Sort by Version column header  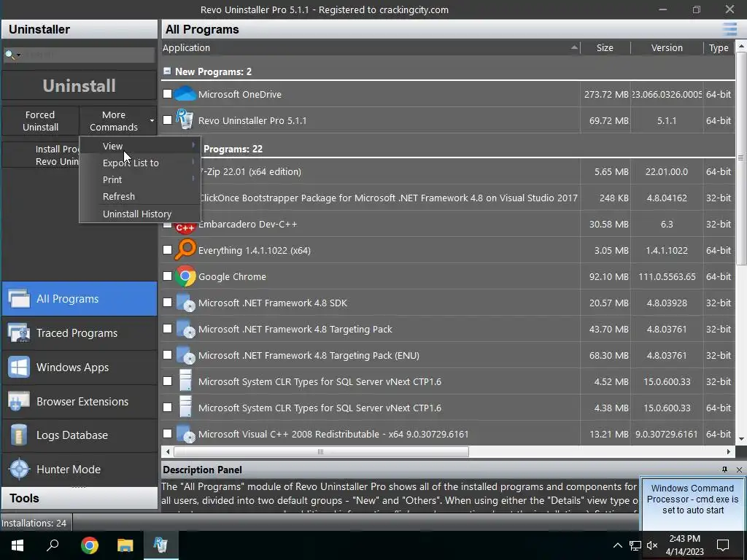[x=667, y=47]
